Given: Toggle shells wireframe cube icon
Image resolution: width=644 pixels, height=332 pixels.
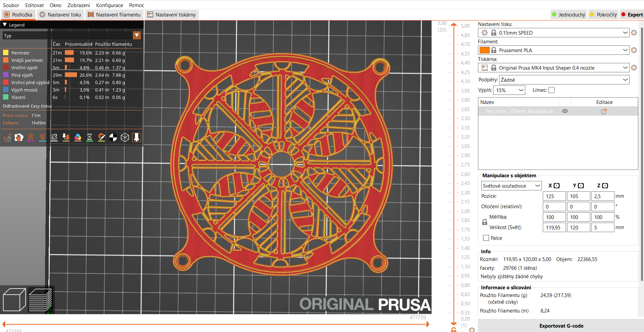Looking at the screenshot, I should (x=125, y=137).
